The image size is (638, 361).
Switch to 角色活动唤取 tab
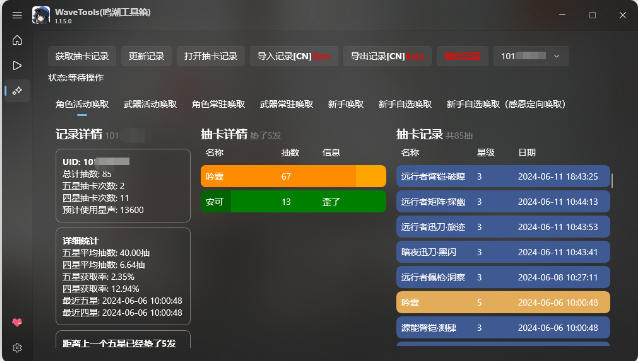(82, 105)
